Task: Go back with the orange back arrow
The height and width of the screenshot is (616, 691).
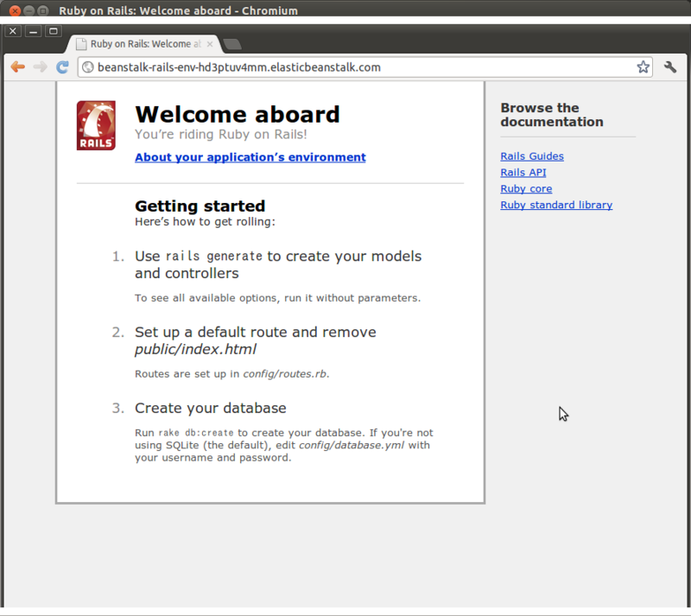Action: [x=17, y=67]
